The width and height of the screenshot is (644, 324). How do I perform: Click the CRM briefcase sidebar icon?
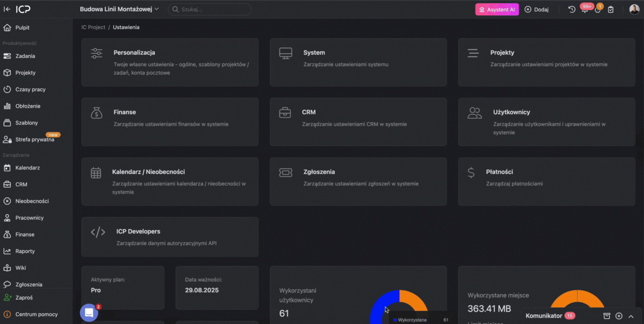7,184
